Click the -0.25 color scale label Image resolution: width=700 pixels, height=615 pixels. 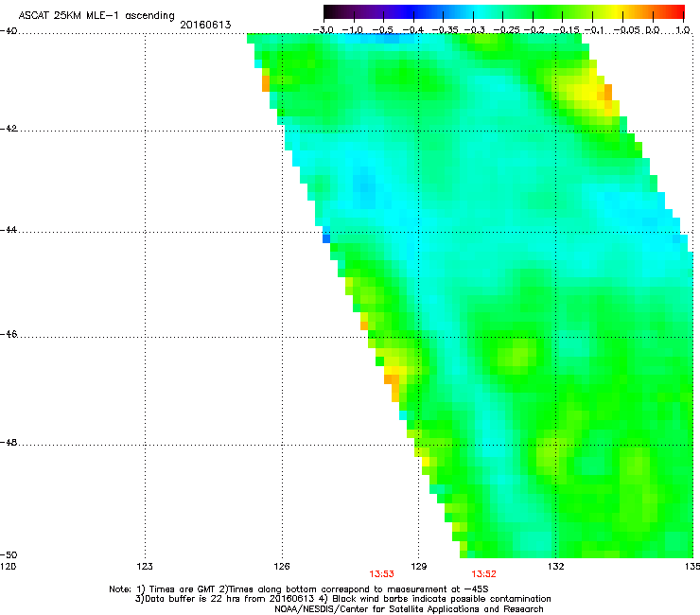coord(506,30)
